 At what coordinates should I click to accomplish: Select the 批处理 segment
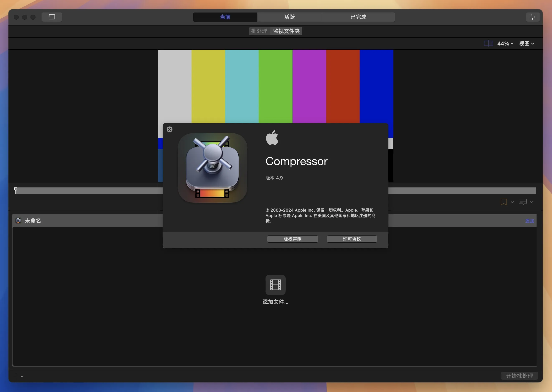[x=259, y=31]
